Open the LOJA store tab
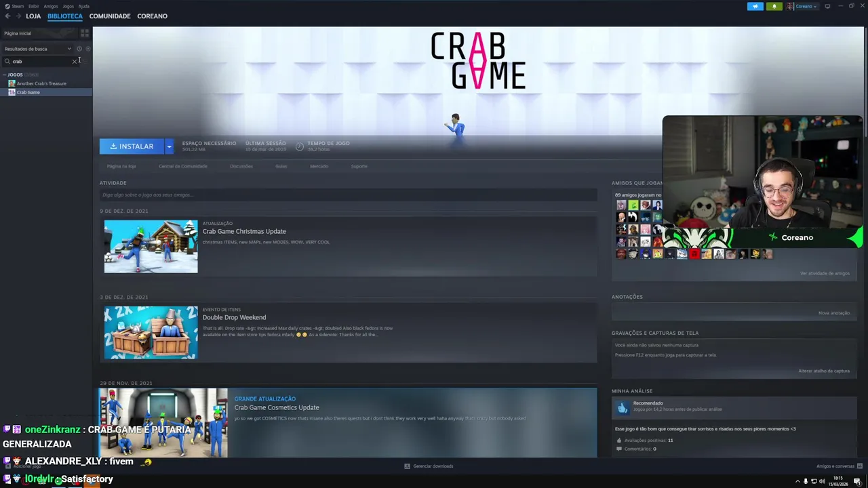Viewport: 868px width, 488px height. click(33, 16)
